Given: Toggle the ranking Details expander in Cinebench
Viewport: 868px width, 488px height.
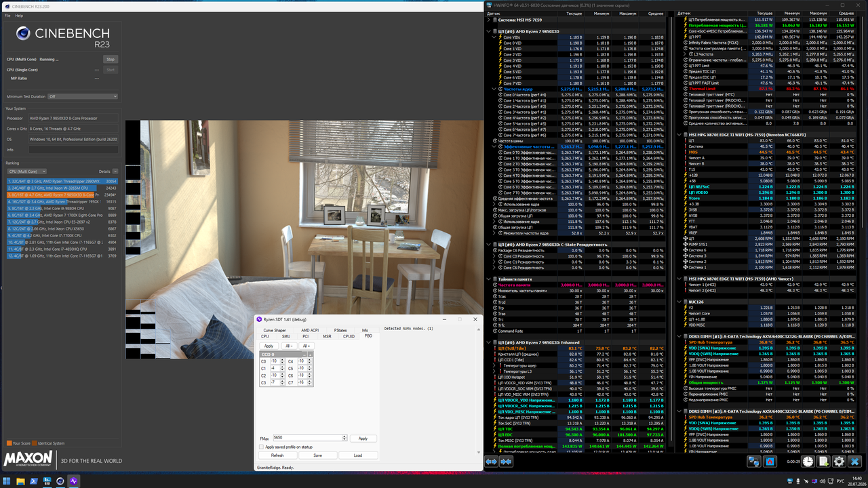Looking at the screenshot, I should pyautogui.click(x=115, y=171).
